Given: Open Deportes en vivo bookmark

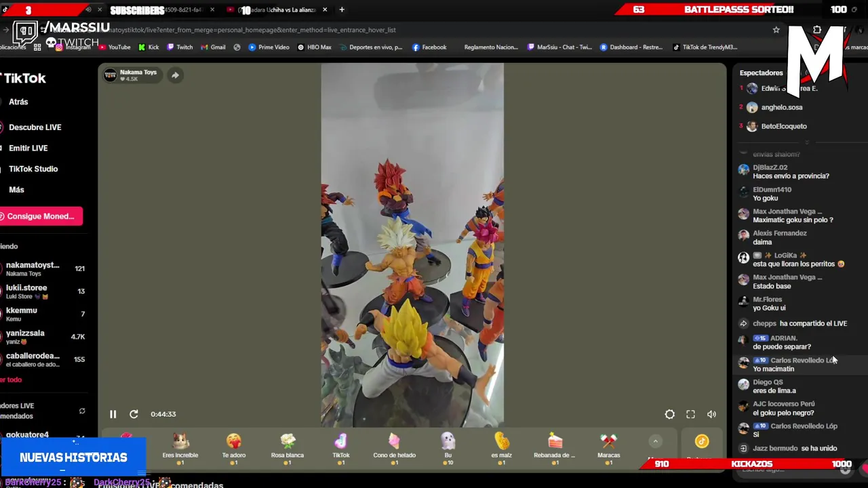Looking at the screenshot, I should tap(371, 47).
